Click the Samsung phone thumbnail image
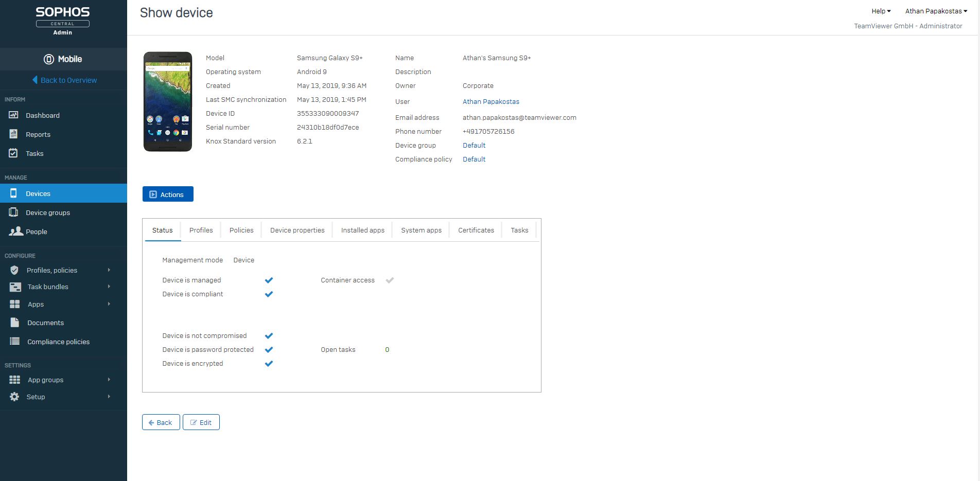Viewport: 980px width, 481px height. (x=168, y=102)
